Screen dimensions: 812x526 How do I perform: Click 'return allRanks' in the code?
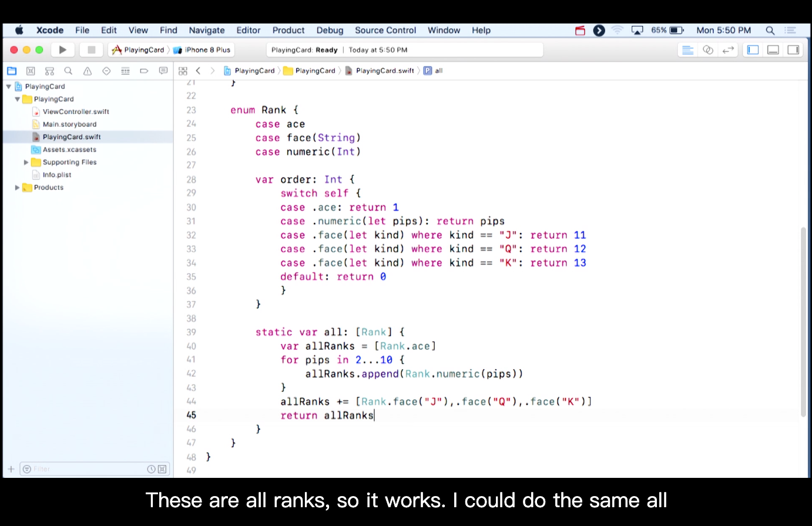[327, 416]
